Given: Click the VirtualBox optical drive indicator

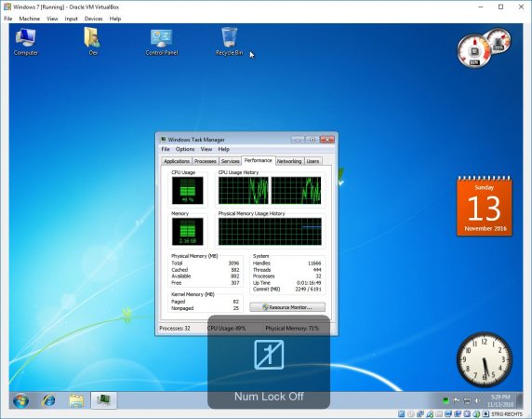Looking at the screenshot, I should (x=411, y=414).
